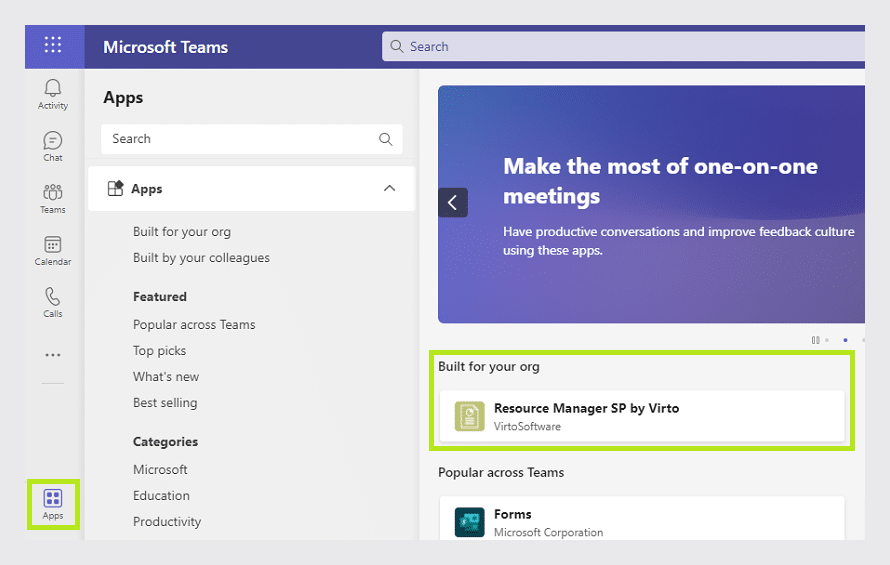Go to previous banner slide arrow

pyautogui.click(x=453, y=203)
